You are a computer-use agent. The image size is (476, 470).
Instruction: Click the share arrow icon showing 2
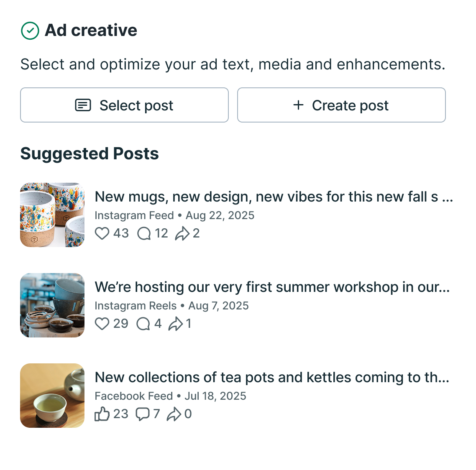pos(182,234)
